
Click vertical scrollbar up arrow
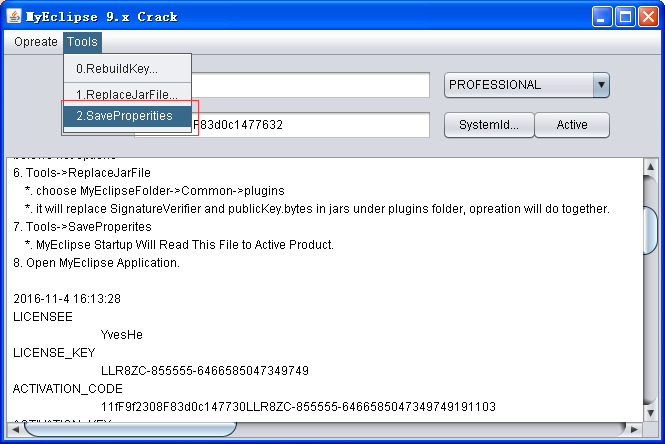(x=650, y=167)
